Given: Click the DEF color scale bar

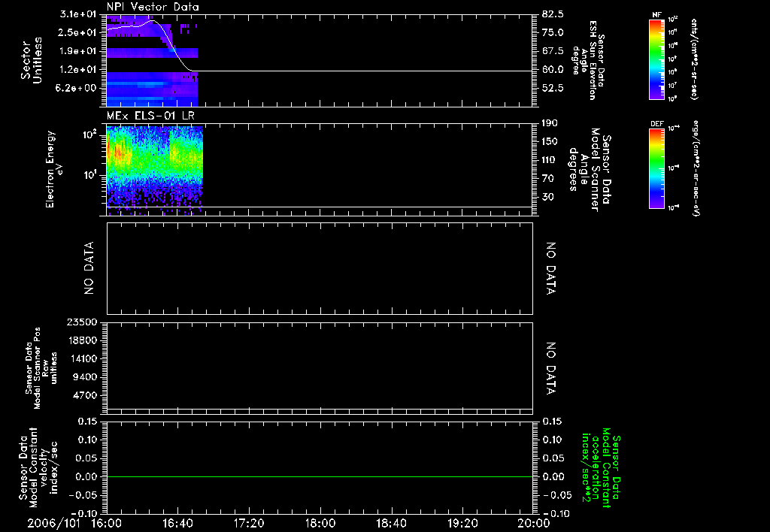Looking at the screenshot, I should click(656, 168).
